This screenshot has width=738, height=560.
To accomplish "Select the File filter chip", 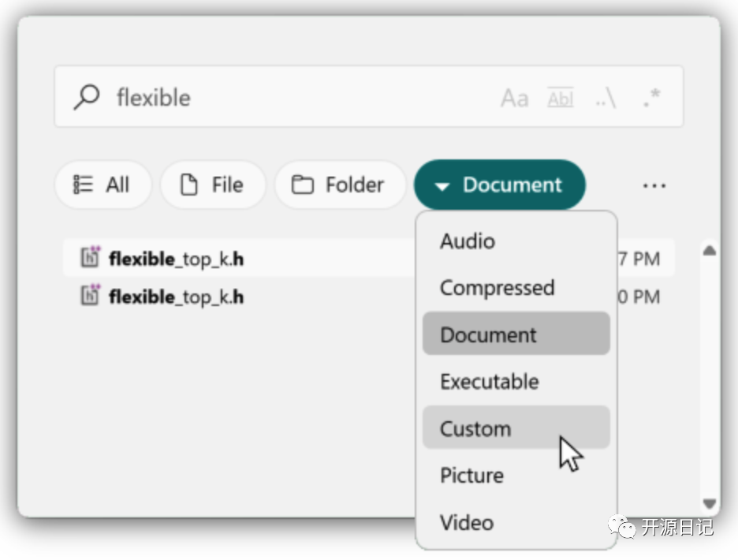I will point(213,185).
